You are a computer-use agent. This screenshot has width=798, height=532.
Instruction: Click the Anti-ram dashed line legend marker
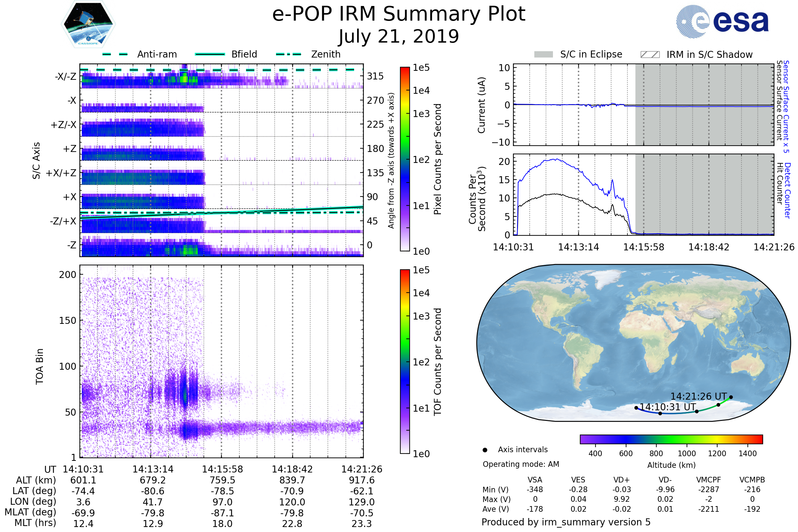point(115,54)
